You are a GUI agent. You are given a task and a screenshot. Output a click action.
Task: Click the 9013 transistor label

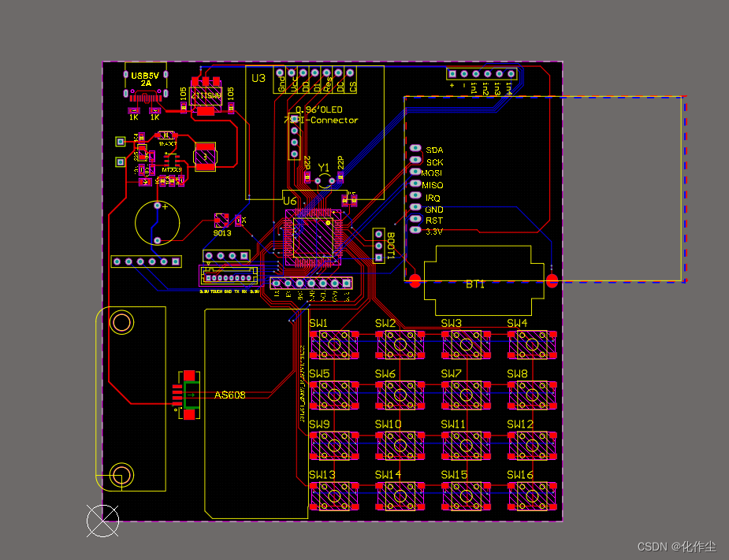(x=222, y=233)
